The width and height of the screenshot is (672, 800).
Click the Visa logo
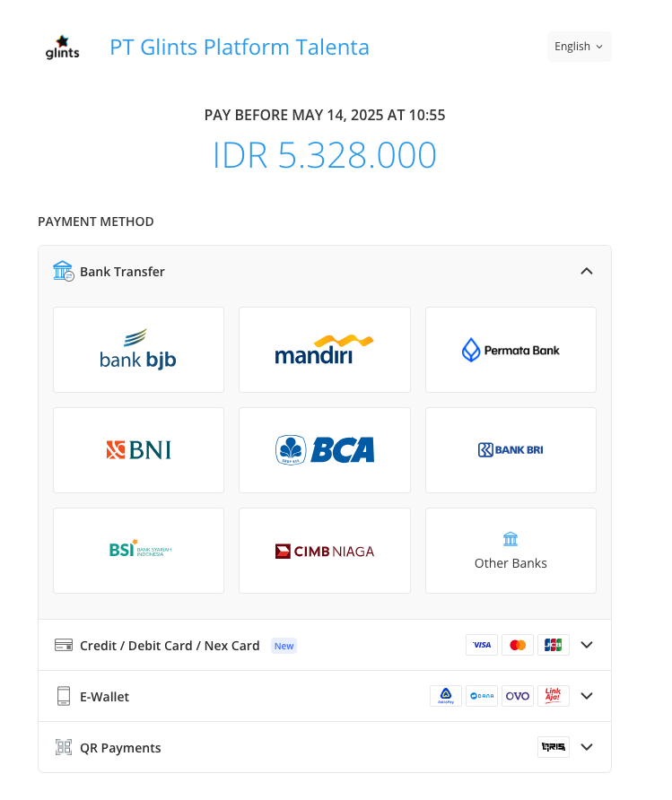pos(482,645)
